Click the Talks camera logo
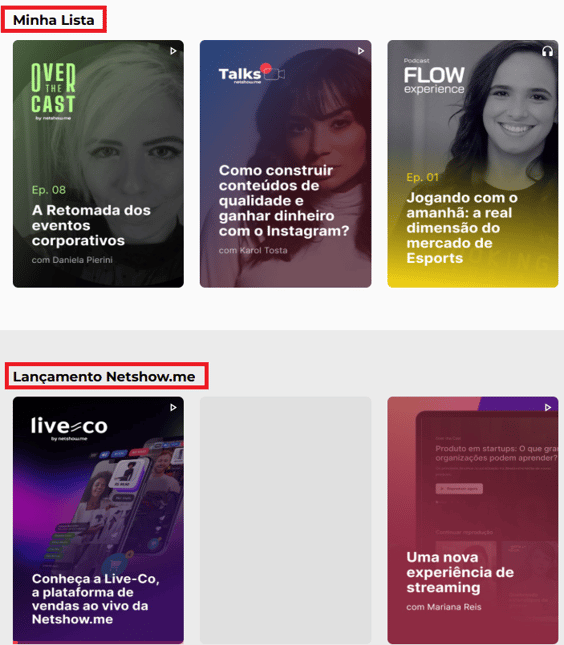Image resolution: width=564 pixels, height=645 pixels. coord(252,74)
